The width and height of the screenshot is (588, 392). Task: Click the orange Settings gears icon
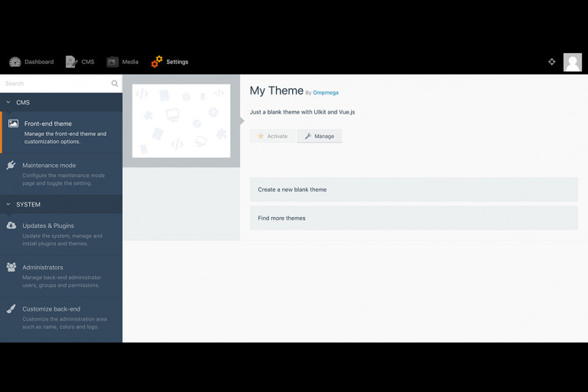(x=156, y=62)
